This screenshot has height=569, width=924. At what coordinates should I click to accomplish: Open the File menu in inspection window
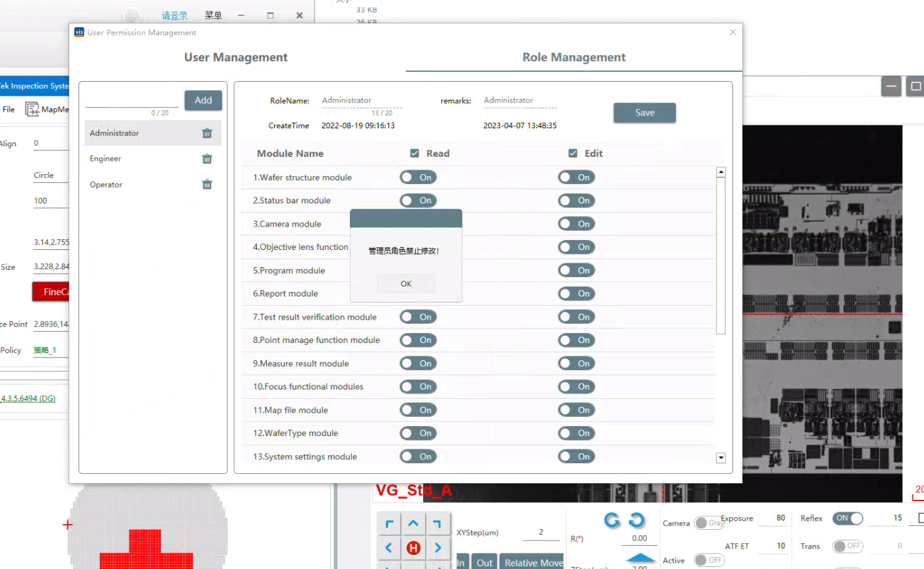(9, 110)
